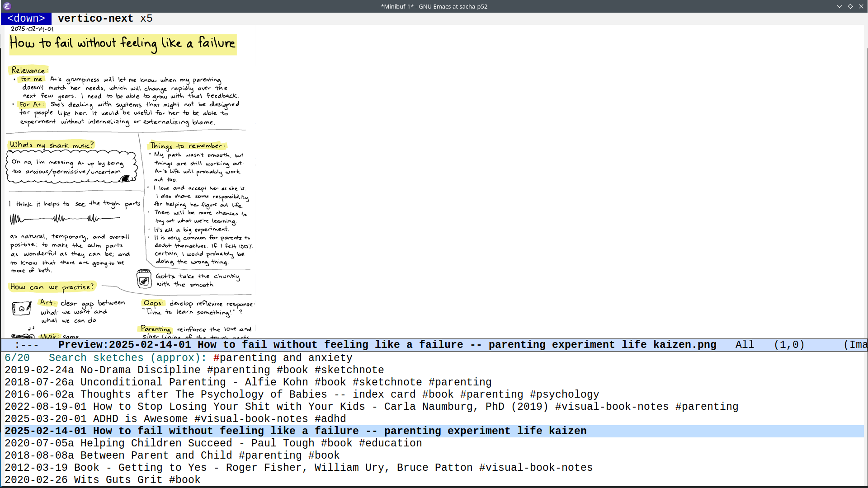This screenshot has width=868, height=488.
Task: Pick Wits Guts Grit candidate
Action: pos(102,480)
